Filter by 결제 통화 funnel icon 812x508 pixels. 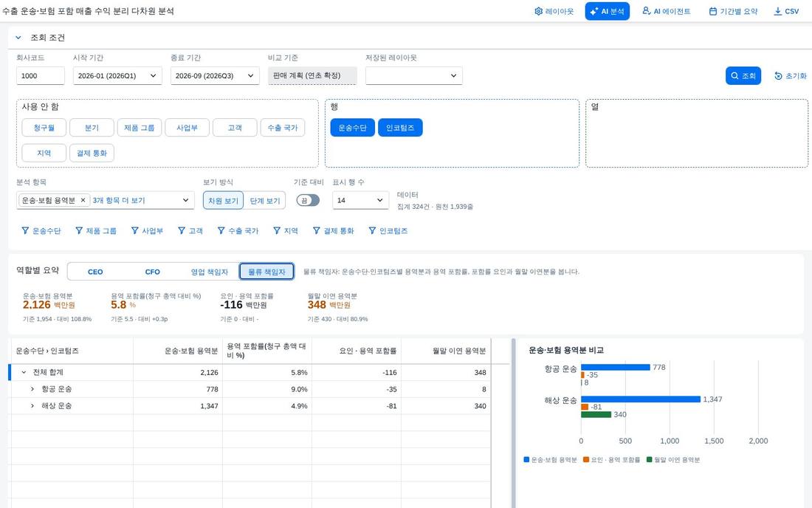click(317, 230)
